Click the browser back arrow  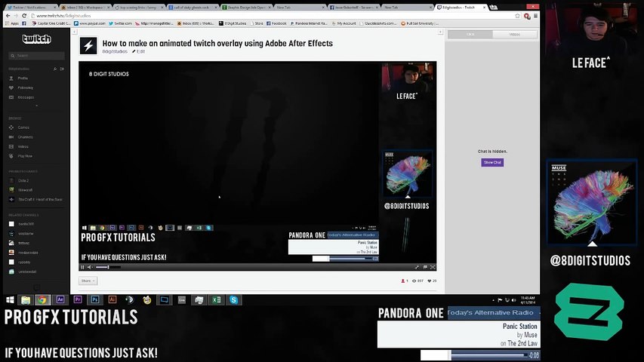(8, 16)
